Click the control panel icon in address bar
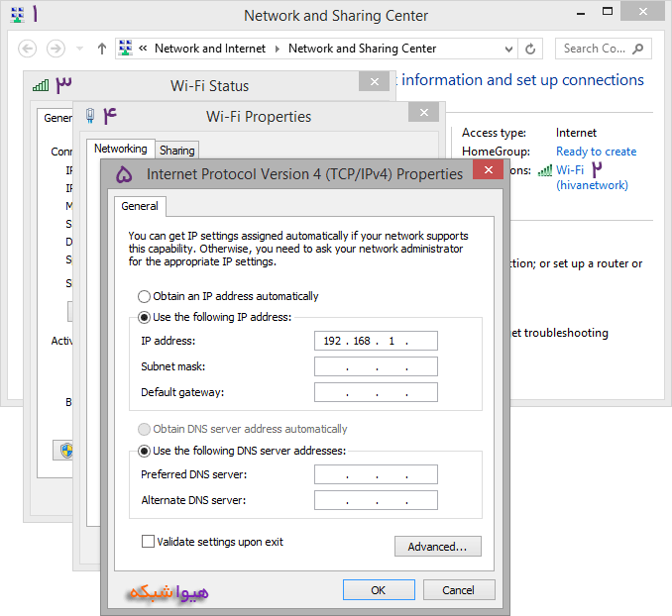Viewport: 672px width, 616px height. click(125, 49)
